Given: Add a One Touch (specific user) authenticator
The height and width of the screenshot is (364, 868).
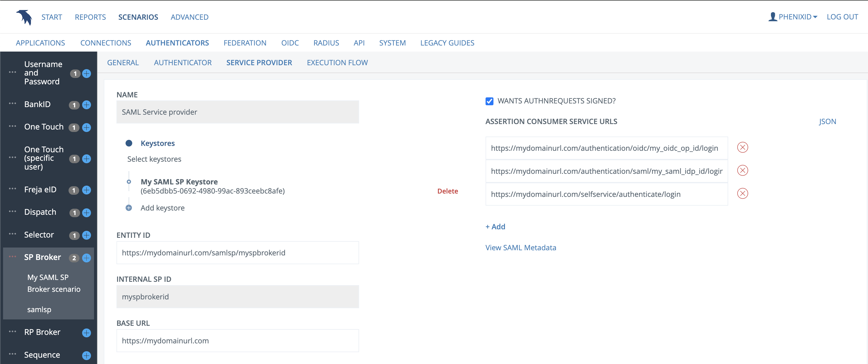Looking at the screenshot, I should pyautogui.click(x=87, y=159).
